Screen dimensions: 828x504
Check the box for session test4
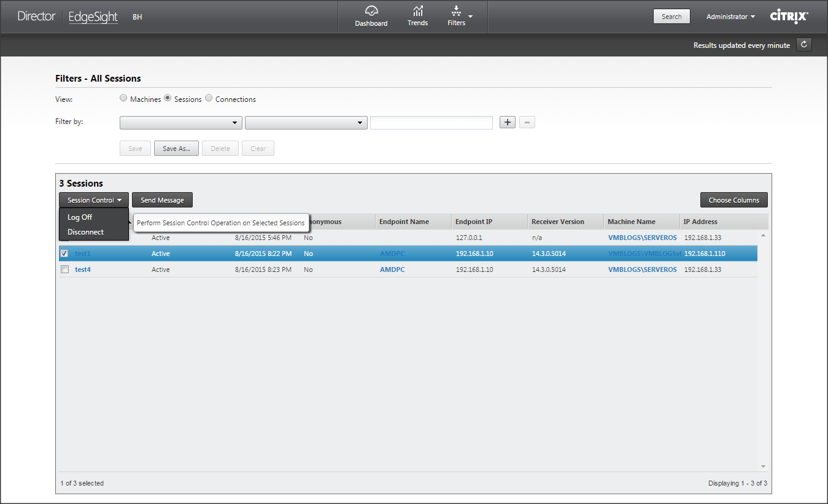(x=64, y=269)
